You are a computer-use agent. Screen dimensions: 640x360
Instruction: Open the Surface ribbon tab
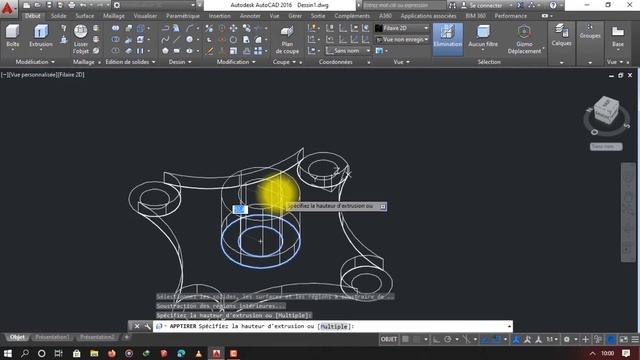coord(84,16)
